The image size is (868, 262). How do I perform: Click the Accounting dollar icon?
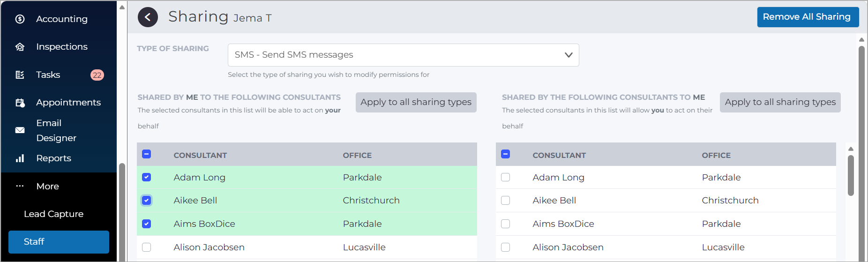click(20, 19)
